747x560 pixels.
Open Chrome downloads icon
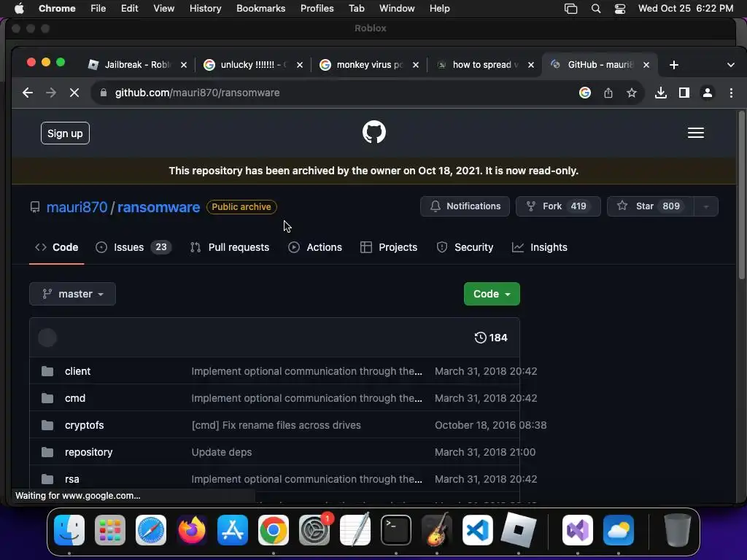pos(660,93)
